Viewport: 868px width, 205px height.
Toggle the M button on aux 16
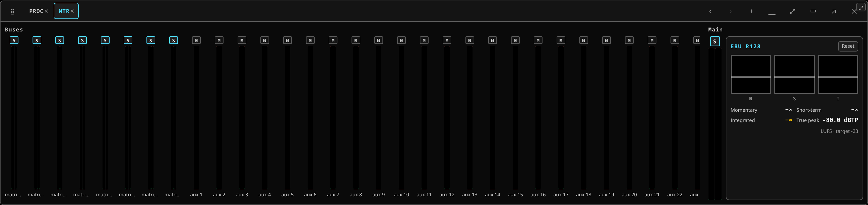tap(538, 40)
